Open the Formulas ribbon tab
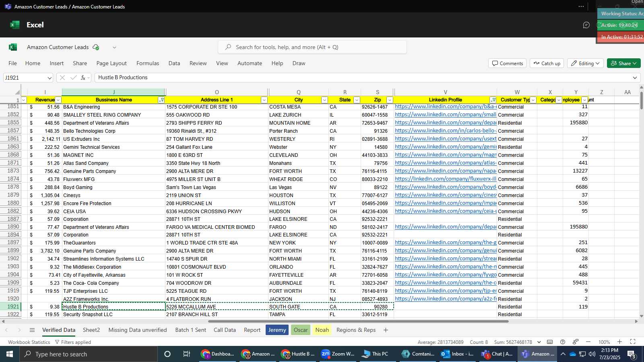 tap(148, 64)
